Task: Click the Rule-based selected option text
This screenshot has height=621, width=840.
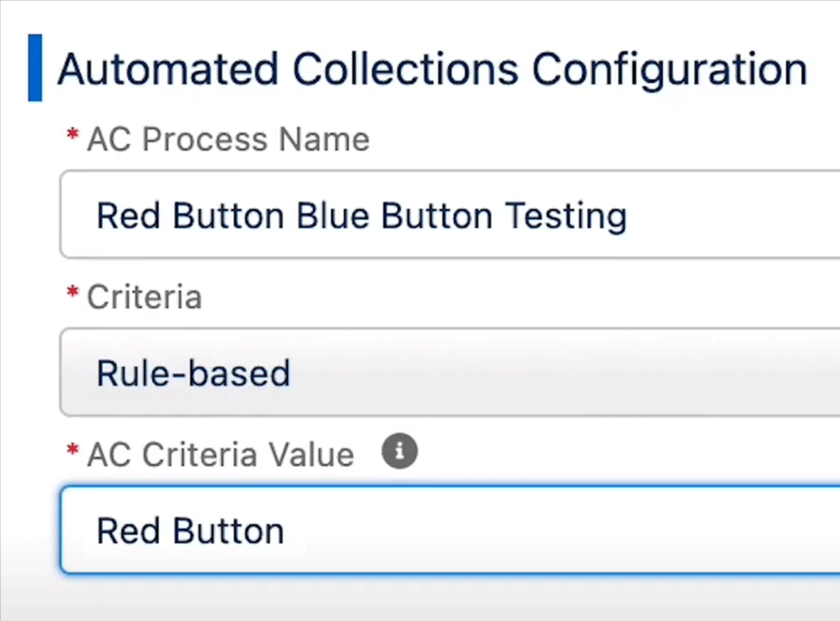Action: (193, 373)
